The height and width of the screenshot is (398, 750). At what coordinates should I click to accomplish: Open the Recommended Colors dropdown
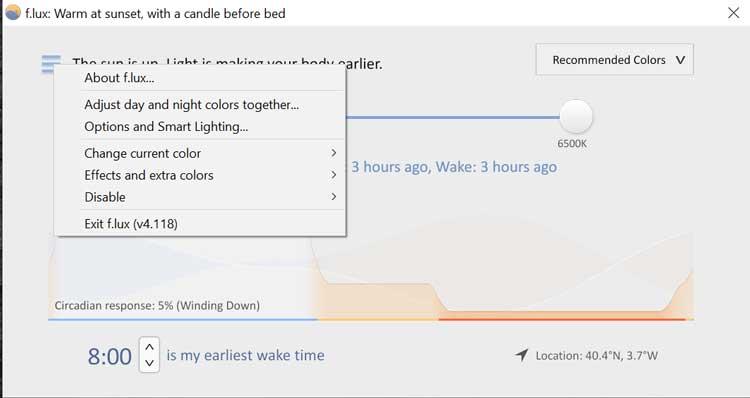[615, 60]
